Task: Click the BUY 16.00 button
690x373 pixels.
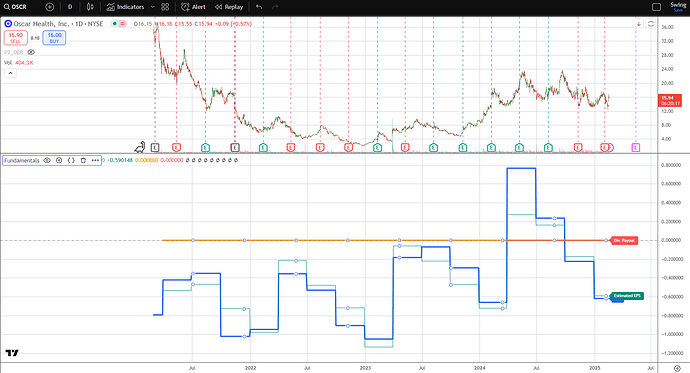Action: (x=55, y=38)
